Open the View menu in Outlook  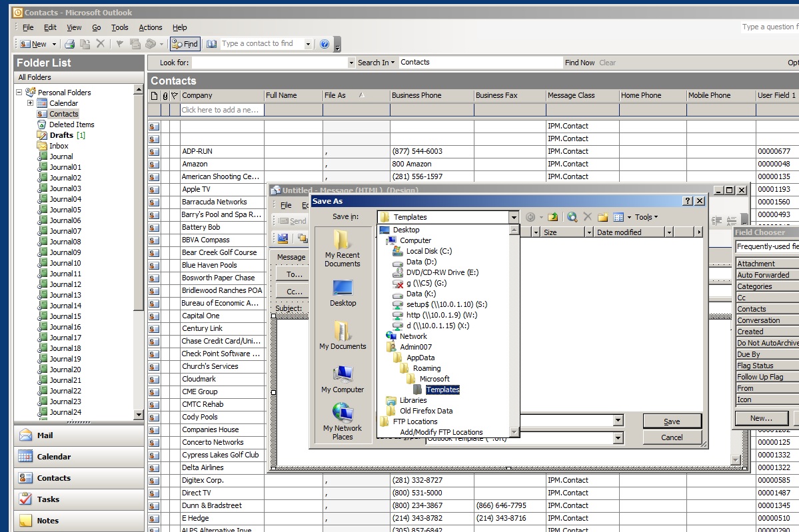point(74,27)
